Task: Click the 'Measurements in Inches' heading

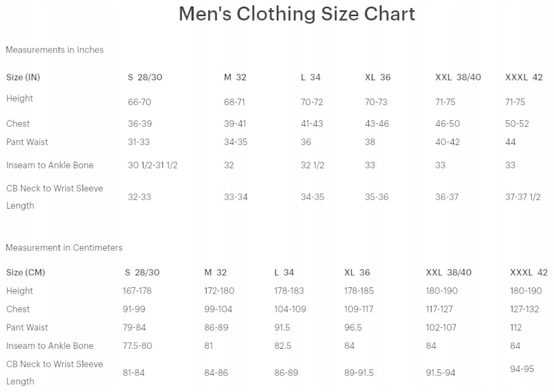Action: click(54, 50)
